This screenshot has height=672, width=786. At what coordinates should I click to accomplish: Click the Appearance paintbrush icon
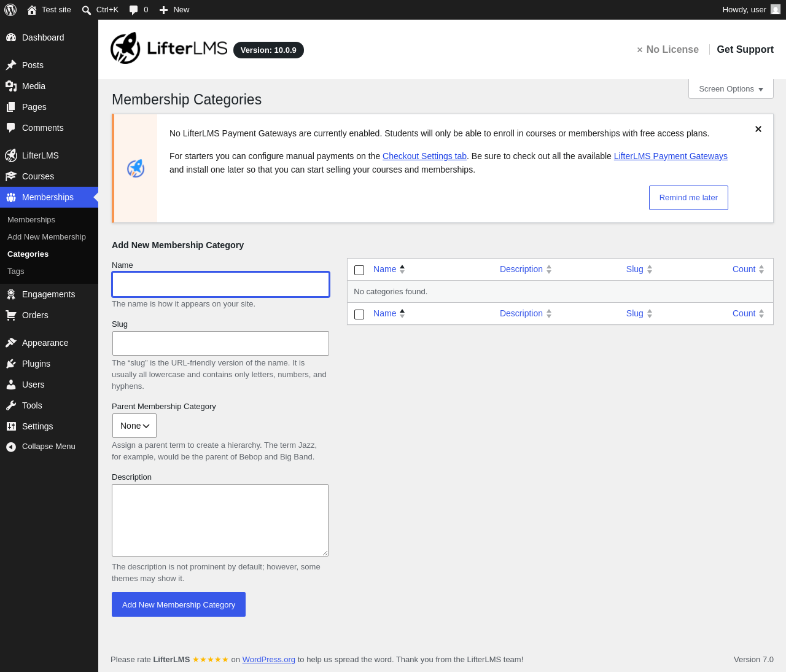(11, 343)
